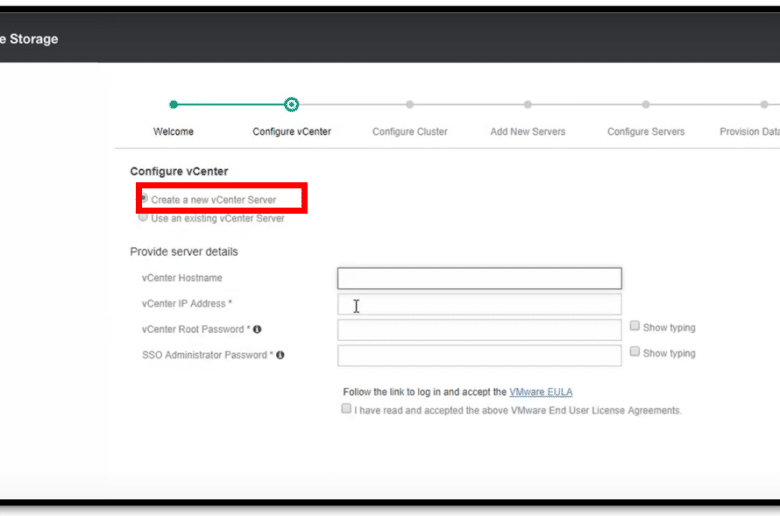Click the info icon next to SSO Administrator Password
Screen dimensions: 780x516
point(280,355)
